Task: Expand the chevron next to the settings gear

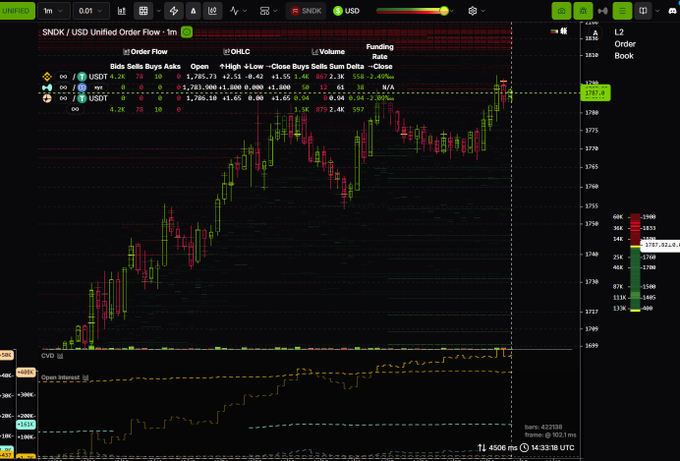Action: (x=483, y=11)
